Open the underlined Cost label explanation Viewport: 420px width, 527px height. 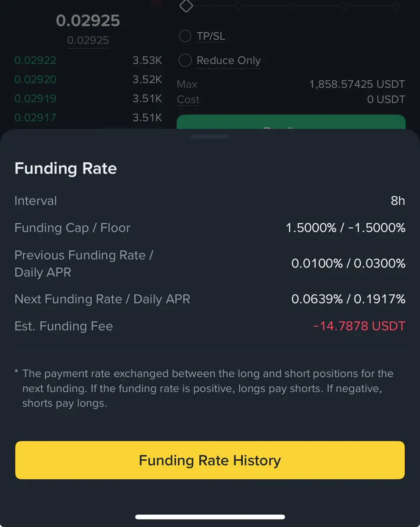188,100
